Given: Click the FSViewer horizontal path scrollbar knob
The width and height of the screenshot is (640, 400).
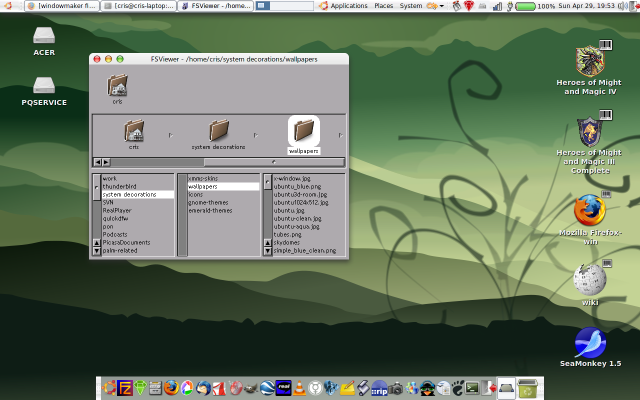Looking at the screenshot, I should tap(273, 162).
